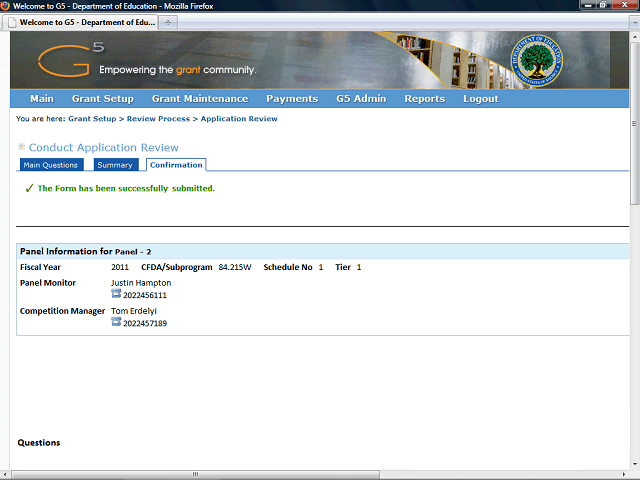Open the Main menu
The image size is (640, 480).
(42, 99)
